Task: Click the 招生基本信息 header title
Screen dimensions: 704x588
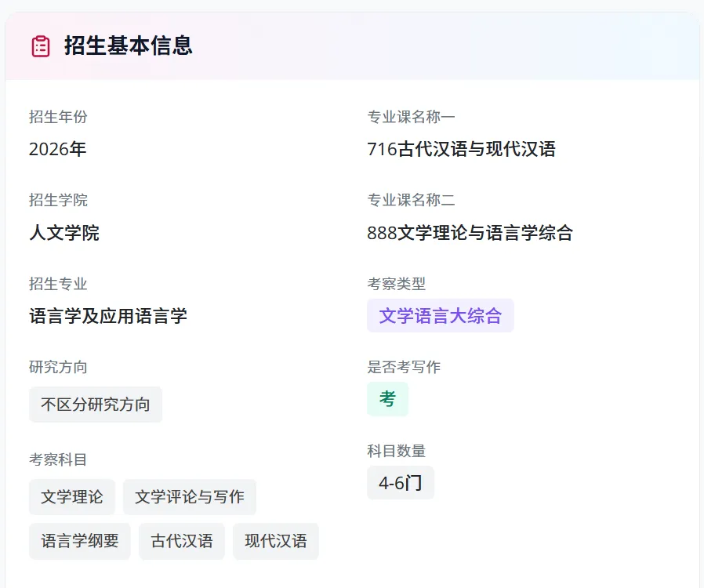Action: point(129,46)
